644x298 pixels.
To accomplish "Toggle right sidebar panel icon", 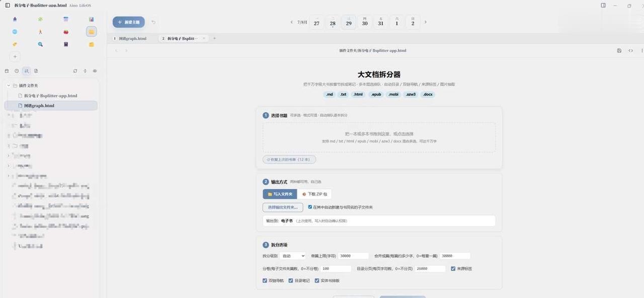I will point(603,5).
